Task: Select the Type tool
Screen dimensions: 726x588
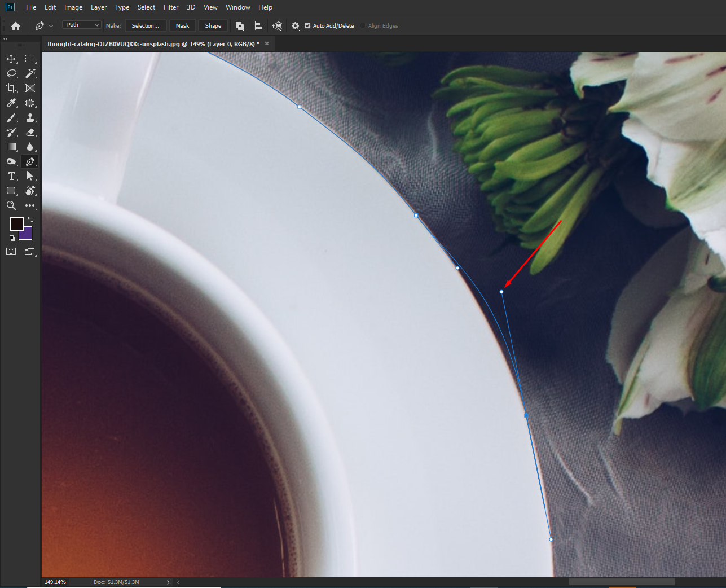Action: (x=11, y=176)
